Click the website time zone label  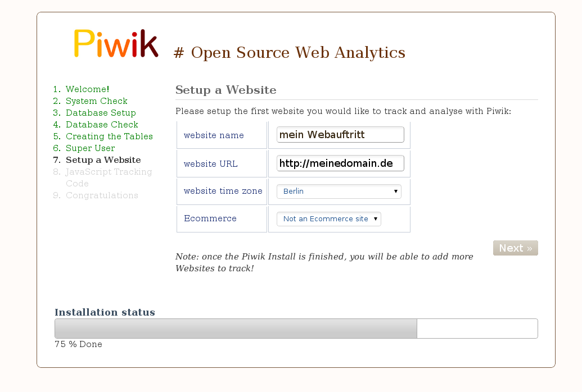click(223, 192)
